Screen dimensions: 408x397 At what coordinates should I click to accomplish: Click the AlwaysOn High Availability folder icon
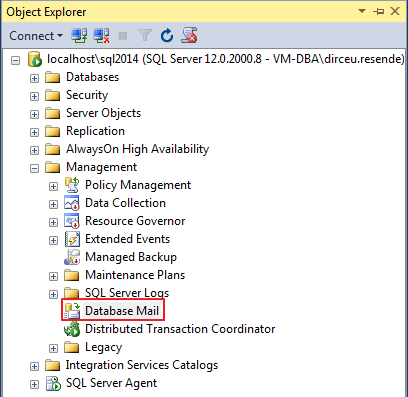point(52,149)
